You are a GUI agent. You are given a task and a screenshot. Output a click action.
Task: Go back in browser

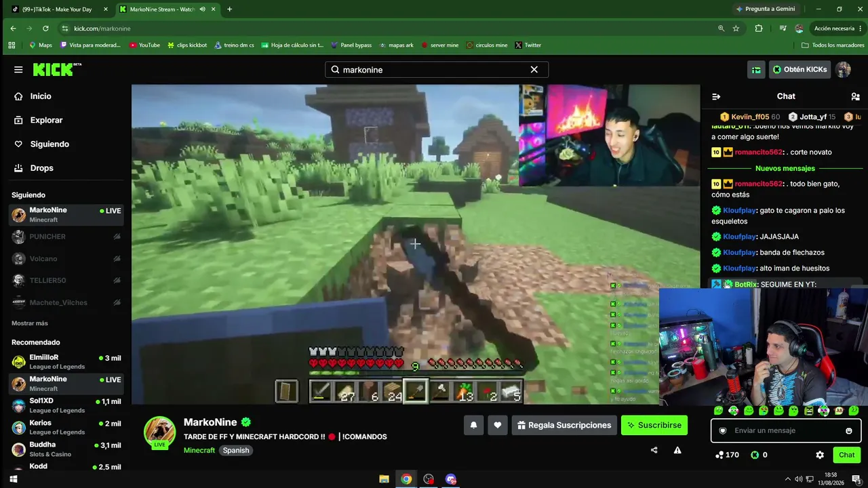point(13,28)
